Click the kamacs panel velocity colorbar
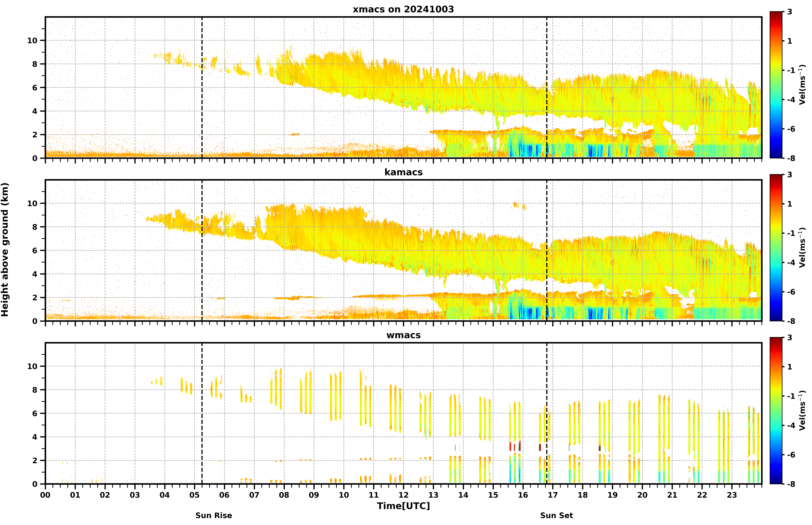 (x=776, y=248)
